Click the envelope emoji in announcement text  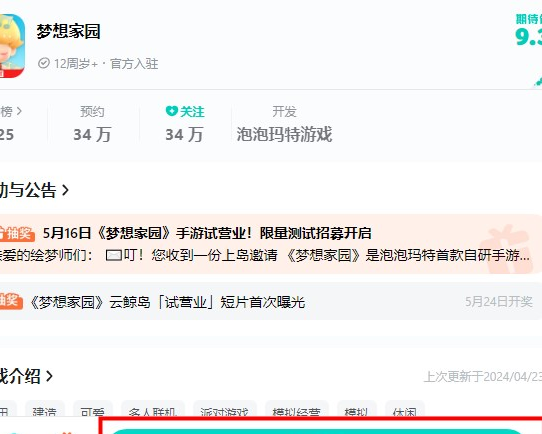click(114, 256)
